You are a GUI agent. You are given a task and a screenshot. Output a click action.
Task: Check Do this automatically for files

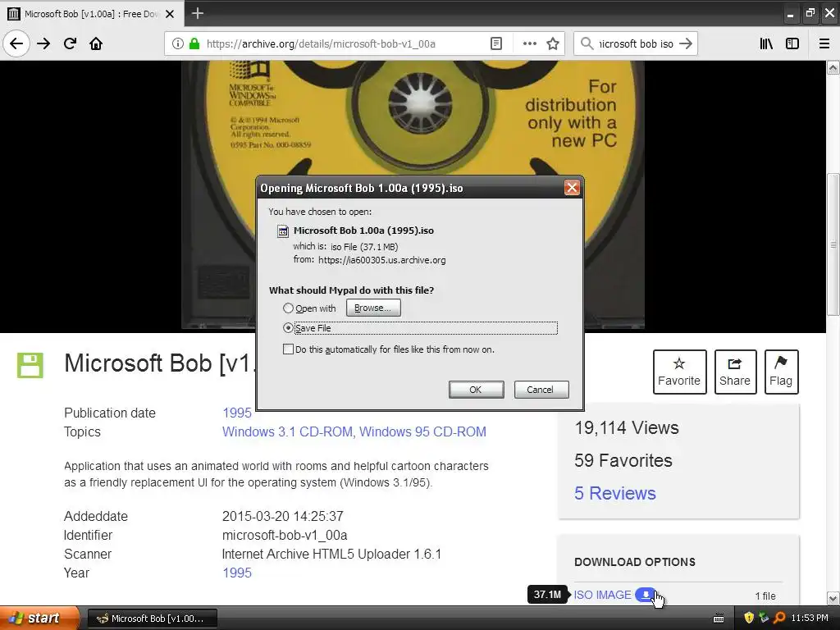[288, 349]
